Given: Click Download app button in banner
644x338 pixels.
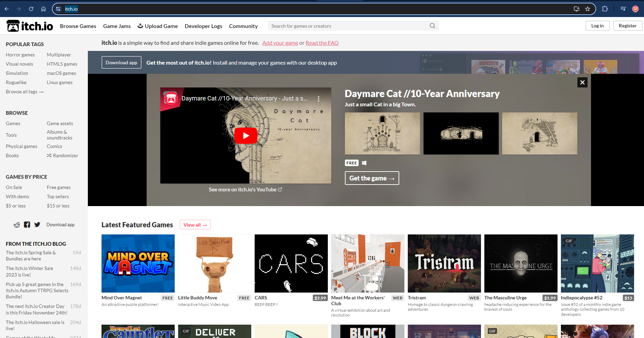Looking at the screenshot, I should (x=121, y=63).
